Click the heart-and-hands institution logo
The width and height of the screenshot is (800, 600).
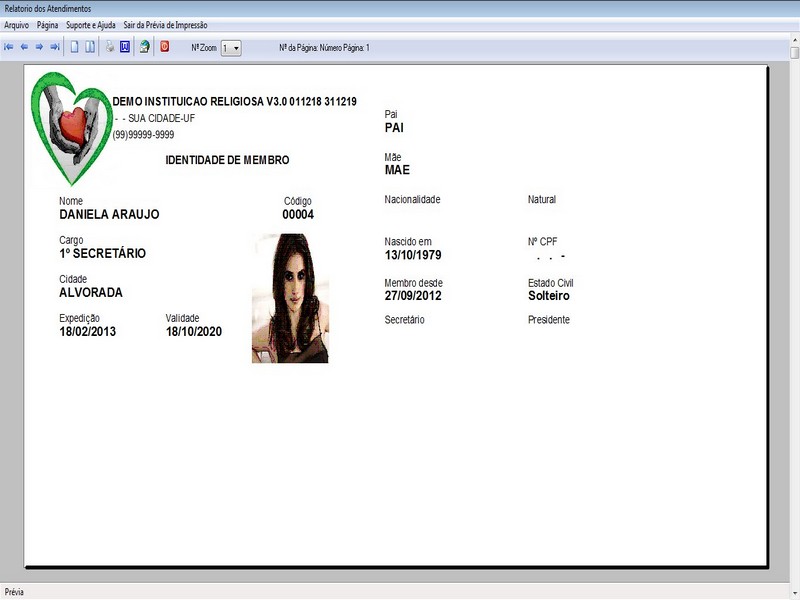pyautogui.click(x=71, y=129)
